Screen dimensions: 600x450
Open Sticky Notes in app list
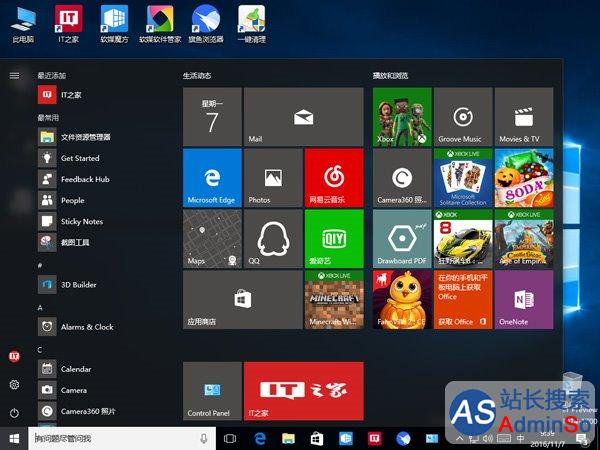tap(101, 221)
